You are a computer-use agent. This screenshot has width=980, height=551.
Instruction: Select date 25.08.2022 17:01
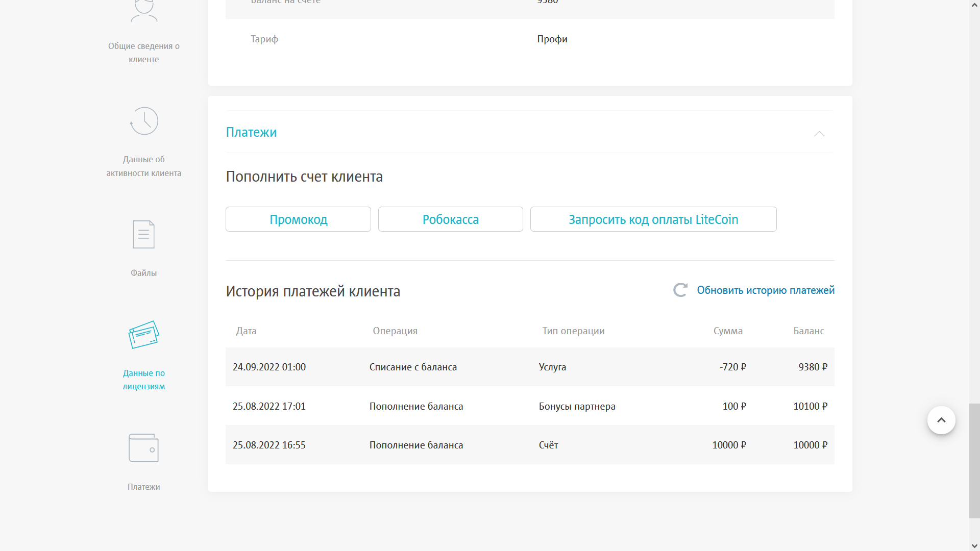pos(269,407)
